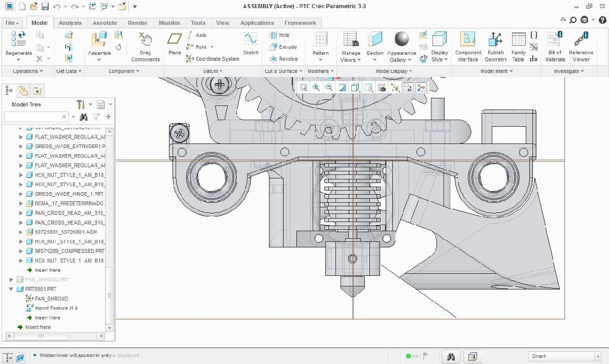This screenshot has width=609, height=364.
Task: Click Refit zoom in graphics toolbar
Action: (303, 88)
